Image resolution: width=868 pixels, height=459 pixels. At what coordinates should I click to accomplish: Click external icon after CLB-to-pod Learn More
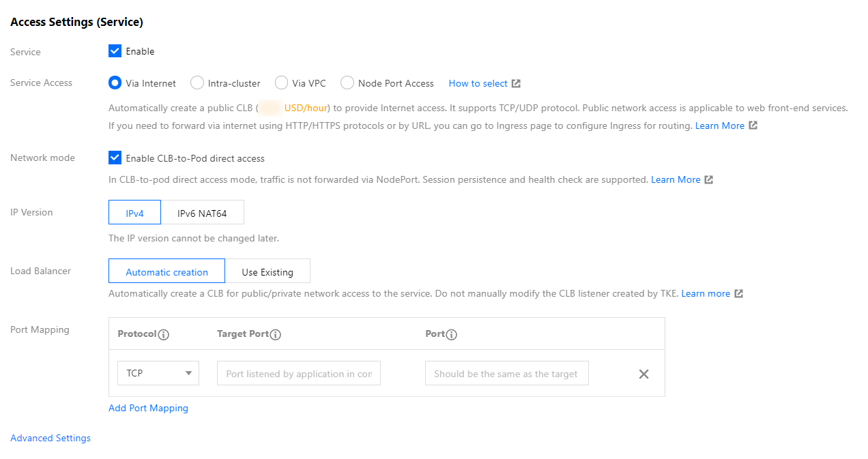[x=709, y=180]
